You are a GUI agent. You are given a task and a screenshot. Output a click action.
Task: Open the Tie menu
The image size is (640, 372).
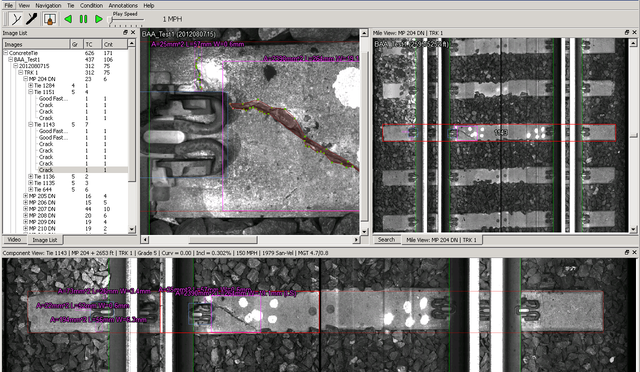[71, 5]
